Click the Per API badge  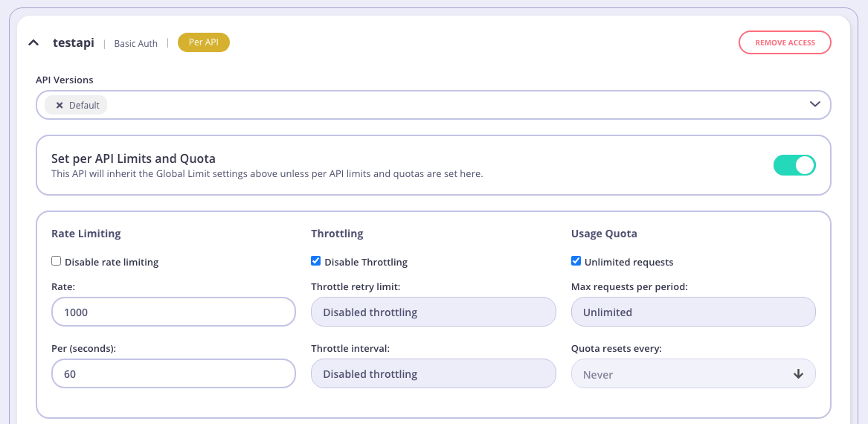[203, 43]
